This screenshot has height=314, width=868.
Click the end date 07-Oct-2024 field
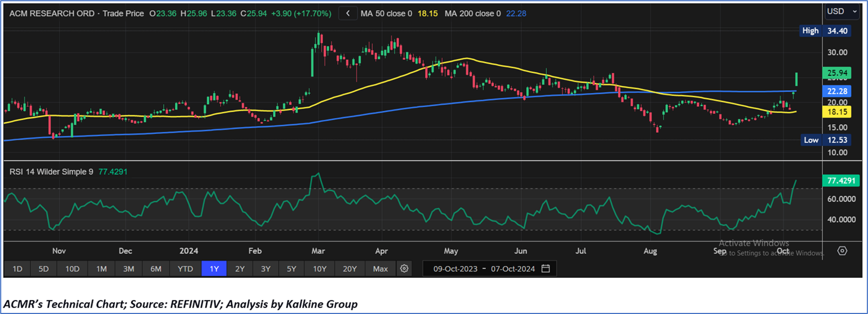(513, 269)
